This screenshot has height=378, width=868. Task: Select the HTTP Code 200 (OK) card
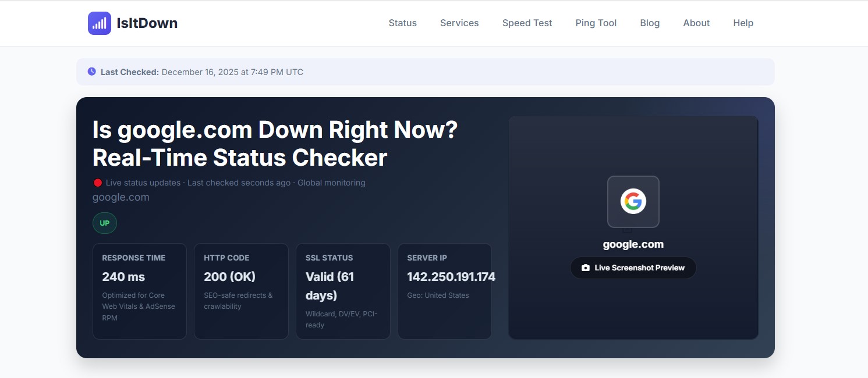241,291
